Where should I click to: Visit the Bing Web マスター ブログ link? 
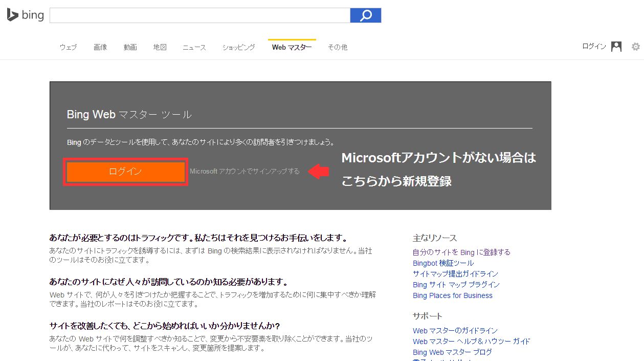pos(452,352)
